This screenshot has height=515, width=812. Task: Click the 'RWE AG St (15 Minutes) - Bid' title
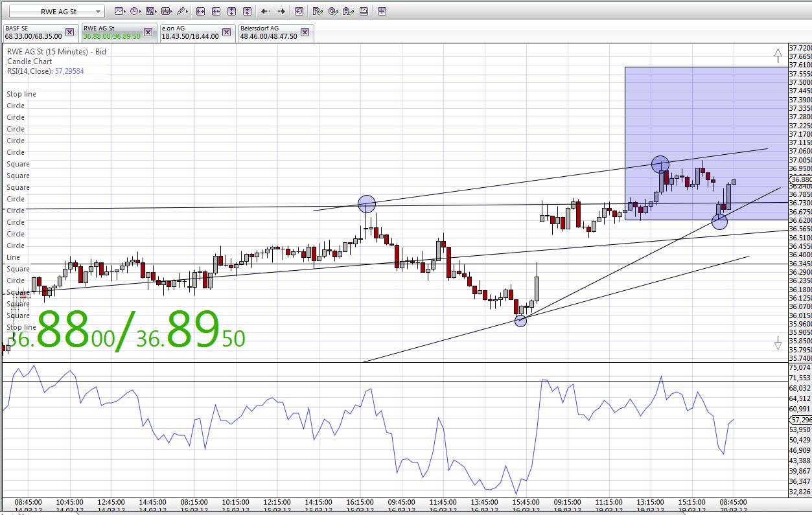(x=56, y=52)
